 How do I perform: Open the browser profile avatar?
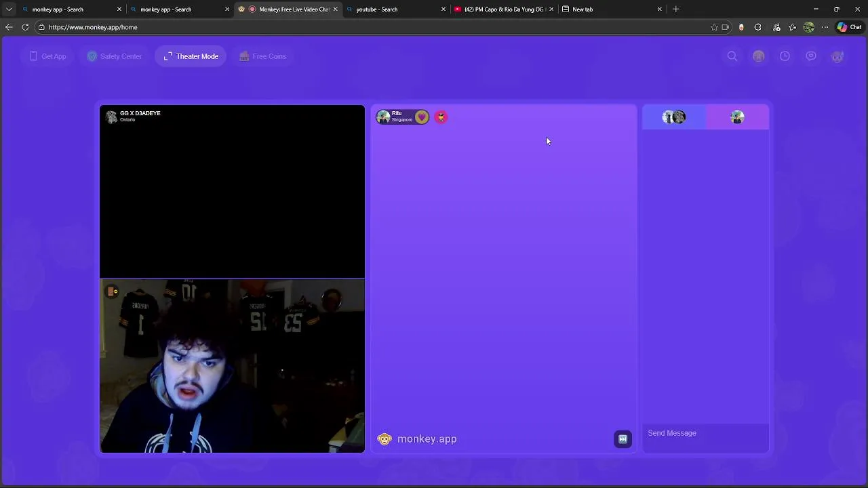(x=808, y=27)
